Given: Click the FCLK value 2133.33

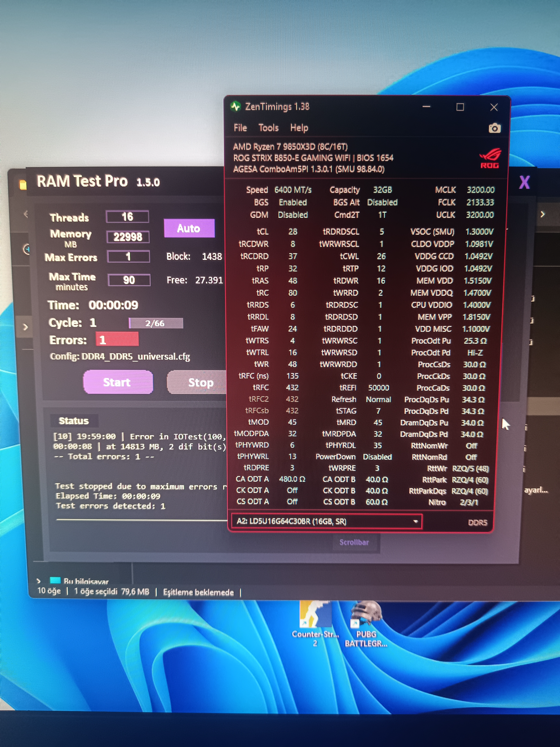Looking at the screenshot, I should click(480, 202).
